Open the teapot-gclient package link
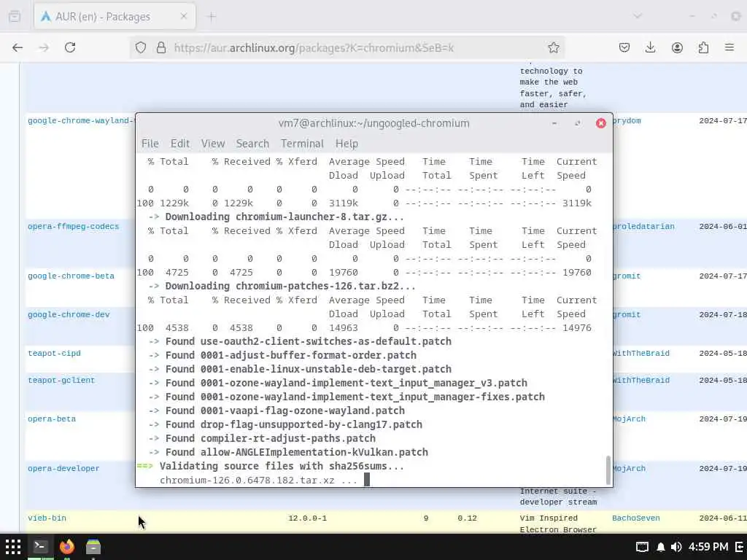 [x=61, y=381]
